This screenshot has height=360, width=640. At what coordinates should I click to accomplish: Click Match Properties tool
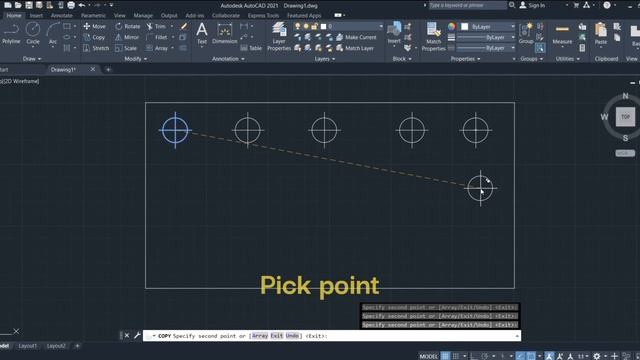pyautogui.click(x=433, y=37)
